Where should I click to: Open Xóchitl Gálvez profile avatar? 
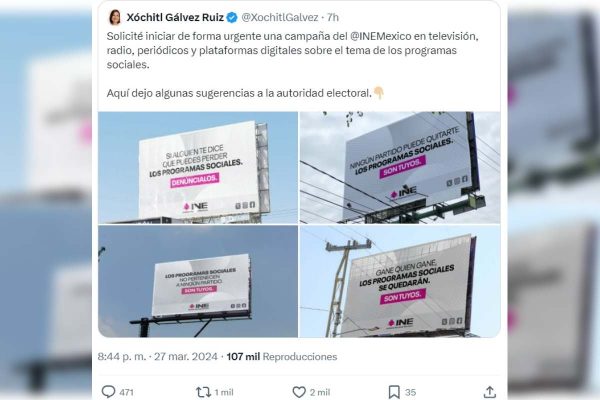pos(115,17)
